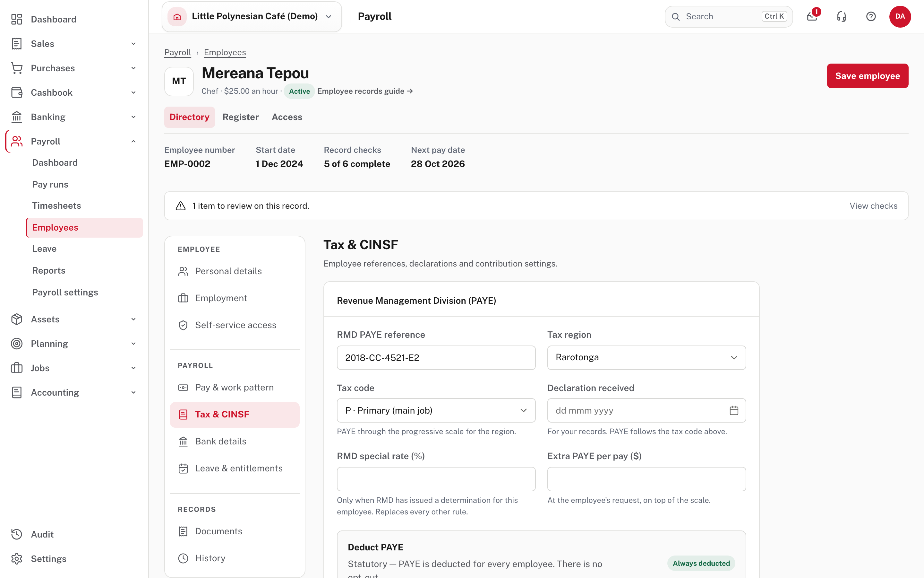The height and width of the screenshot is (578, 924).
Task: Click the headset support icon
Action: (x=842, y=16)
